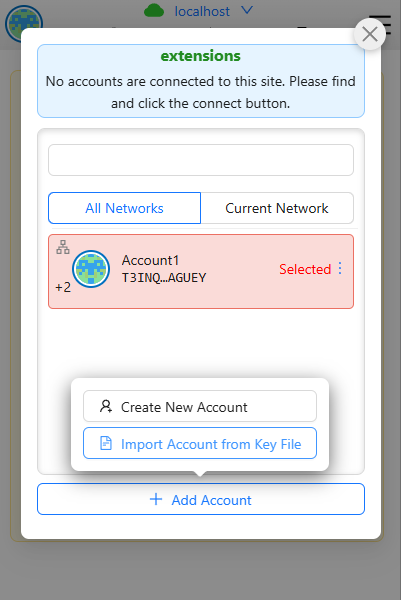Open the three-dot menu for Account1
The width and height of the screenshot is (401, 600).
(x=340, y=269)
